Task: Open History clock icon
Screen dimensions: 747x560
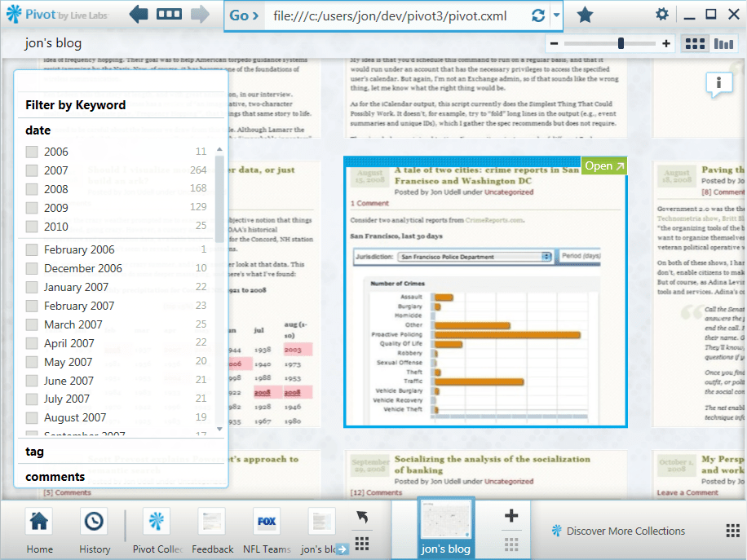Action: click(x=95, y=531)
